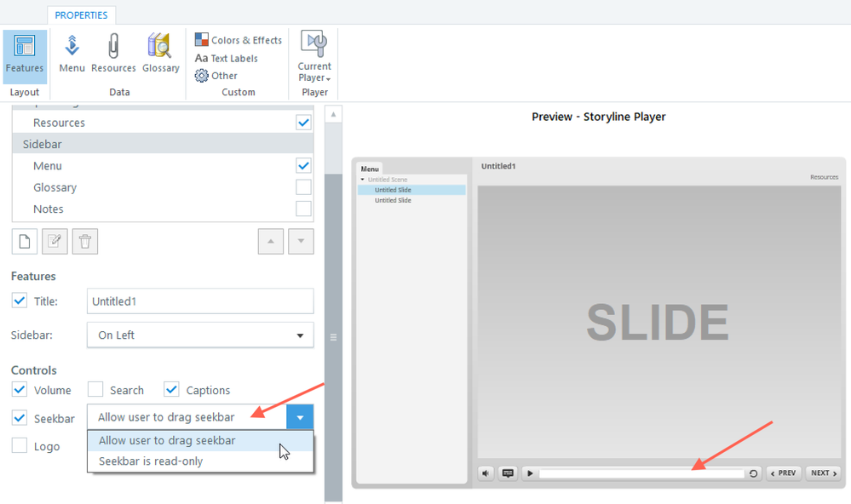Click the new tab page icon
Viewport: 851px width, 504px height.
point(25,242)
